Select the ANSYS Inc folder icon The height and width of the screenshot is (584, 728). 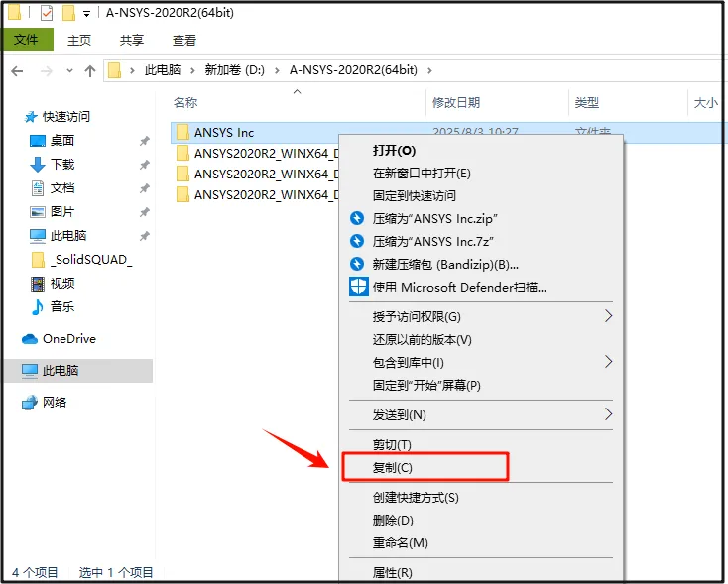coord(182,132)
